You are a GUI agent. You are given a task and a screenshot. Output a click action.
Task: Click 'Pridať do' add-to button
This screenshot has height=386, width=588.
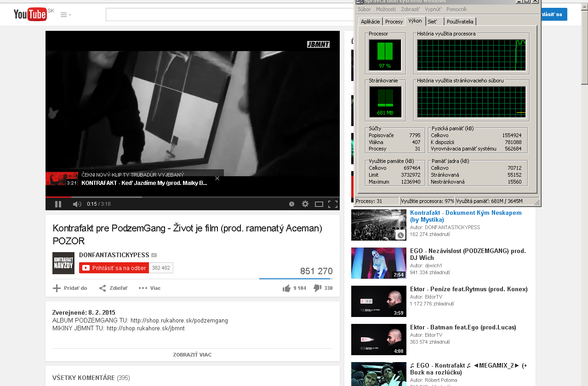(70, 288)
